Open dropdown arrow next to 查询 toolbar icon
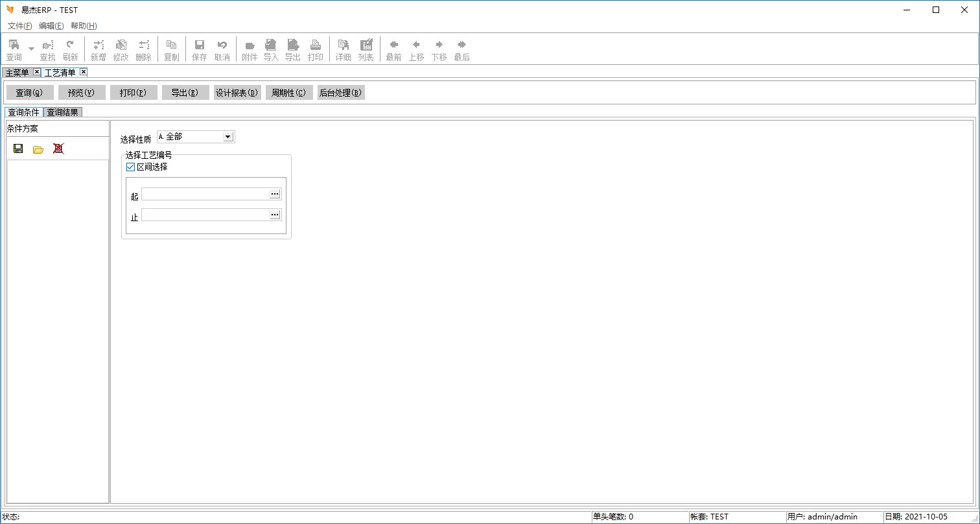 point(31,49)
